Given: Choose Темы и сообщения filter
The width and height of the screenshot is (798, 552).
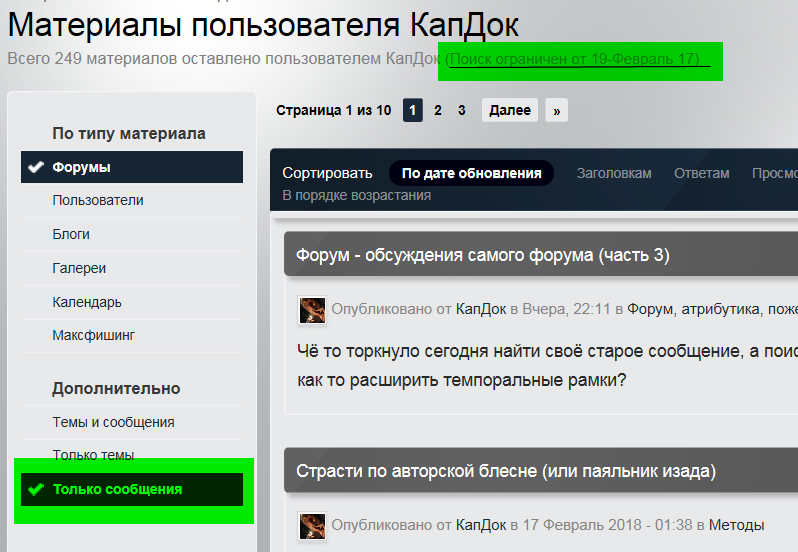Looking at the screenshot, I should [113, 422].
